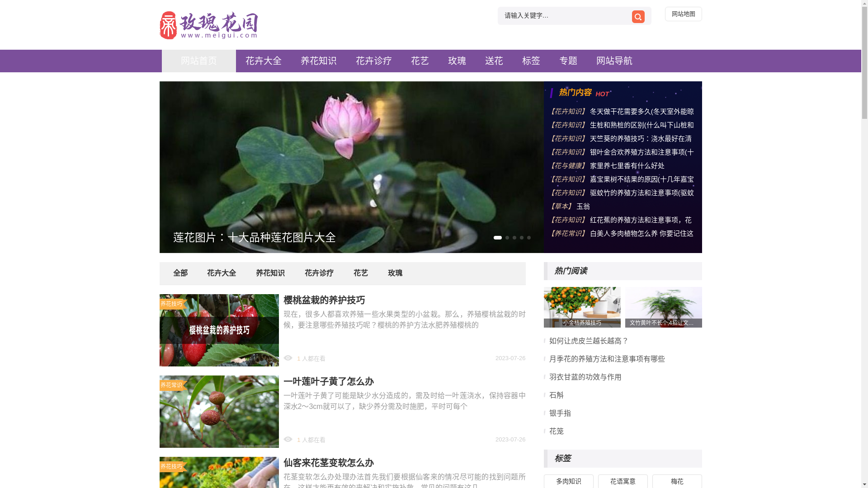Open 花笼 link in hot reads
868x488 pixels.
click(x=556, y=432)
